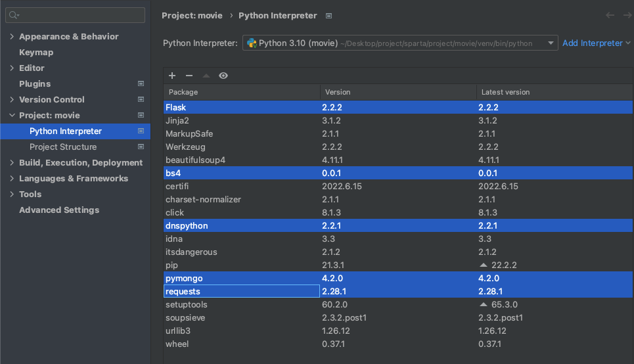The height and width of the screenshot is (364, 634).
Task: Select the Jinja2 package row
Action: pyautogui.click(x=398, y=120)
